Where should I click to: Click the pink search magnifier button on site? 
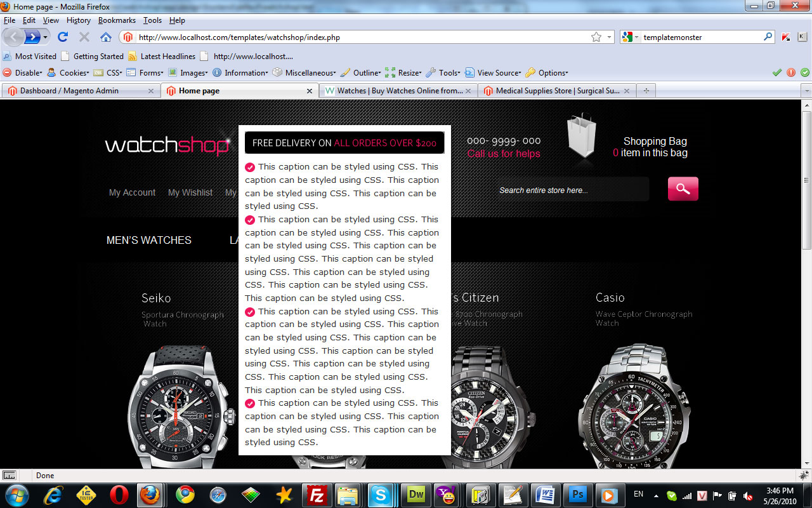tap(683, 189)
